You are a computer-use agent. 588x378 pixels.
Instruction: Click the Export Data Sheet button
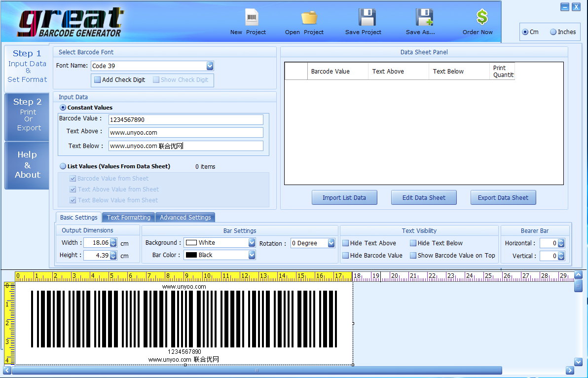click(503, 197)
